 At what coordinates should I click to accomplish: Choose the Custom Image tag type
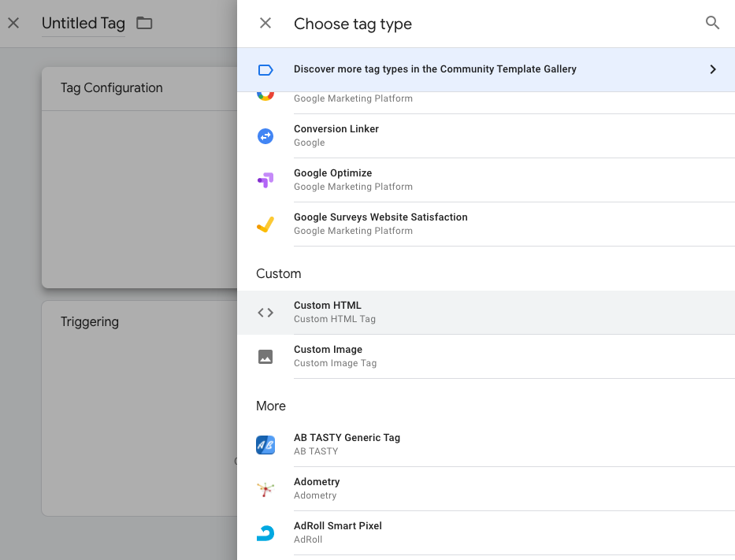coord(486,356)
